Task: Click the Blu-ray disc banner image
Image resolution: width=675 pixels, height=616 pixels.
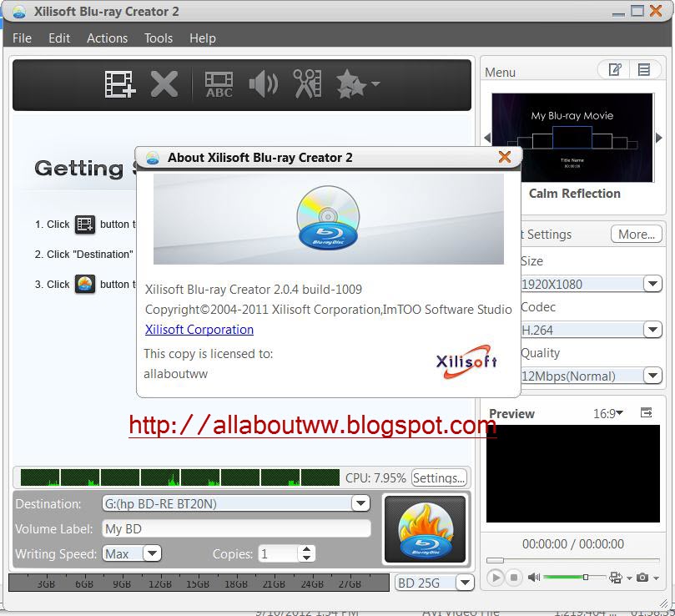Action: 329,219
